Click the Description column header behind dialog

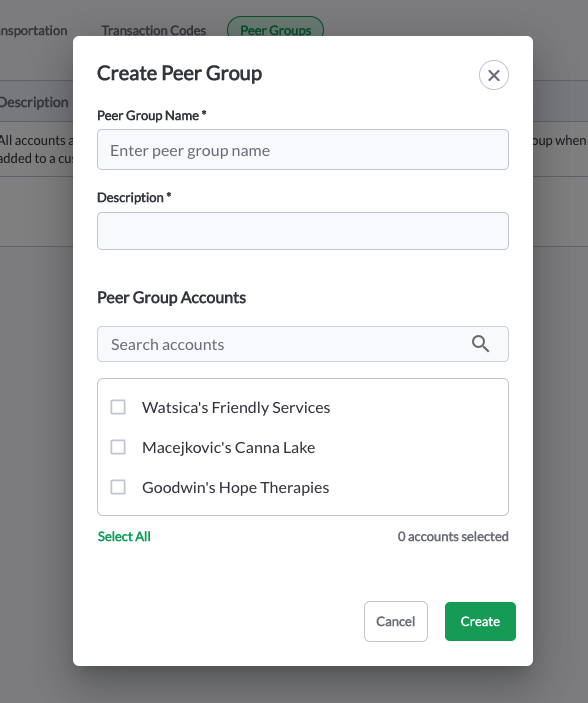click(34, 102)
